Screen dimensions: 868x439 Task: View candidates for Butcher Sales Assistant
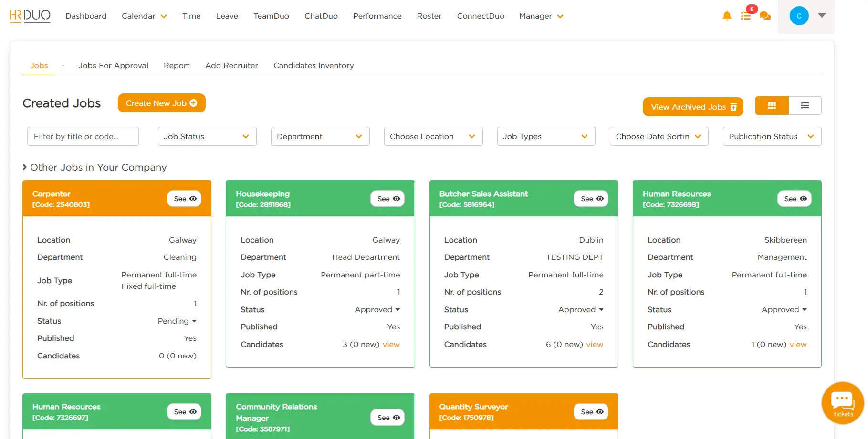595,345
